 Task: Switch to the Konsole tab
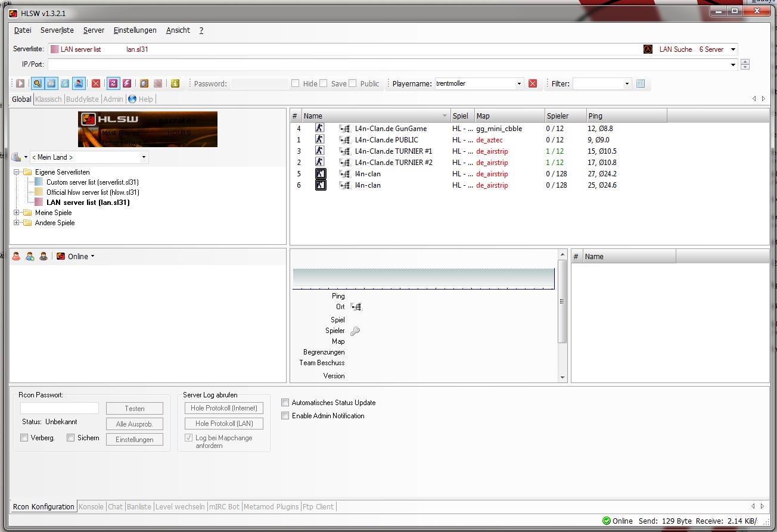(x=91, y=507)
